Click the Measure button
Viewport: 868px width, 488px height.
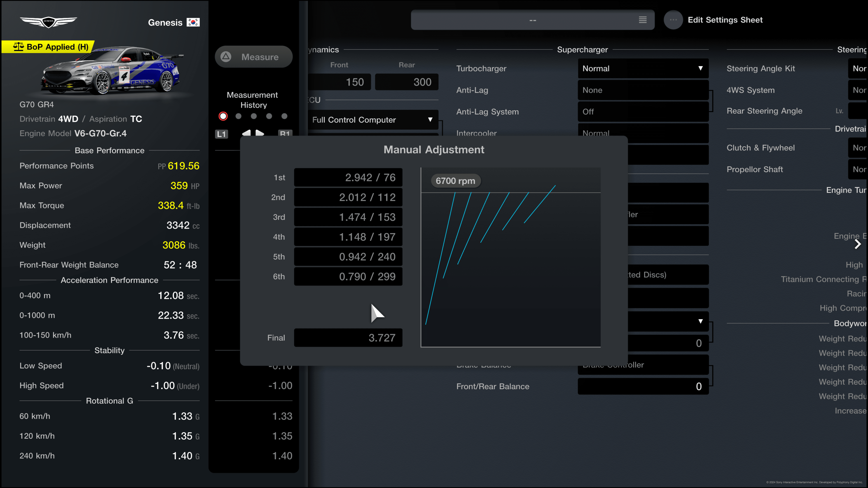click(254, 56)
